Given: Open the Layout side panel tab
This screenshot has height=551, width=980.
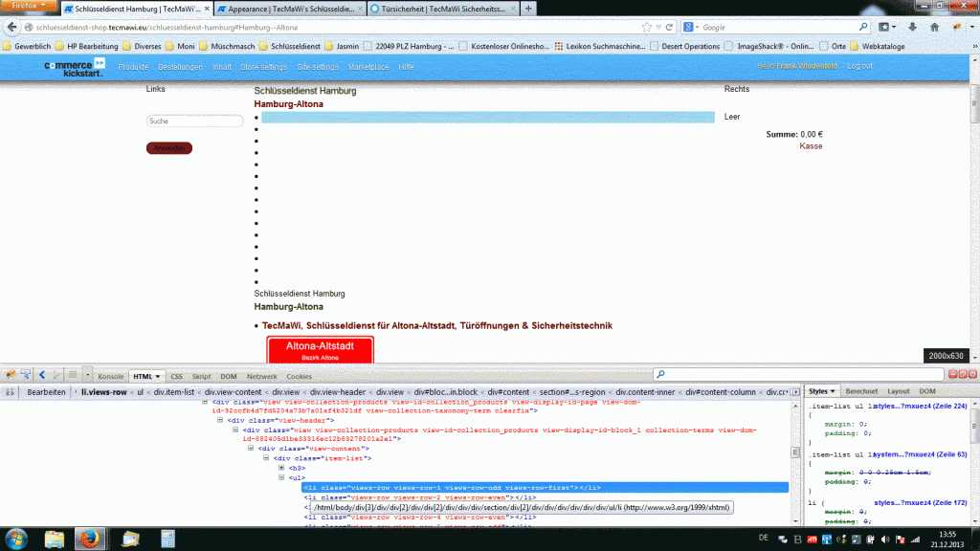Looking at the screenshot, I should click(x=898, y=391).
